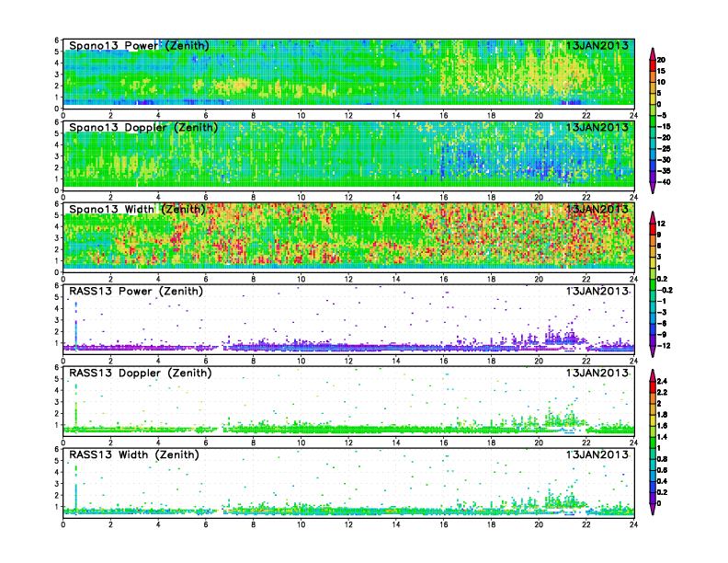Viewport: 728px width, 563px height.
Task: Click the '-35' colorbar label
Action: [664, 171]
